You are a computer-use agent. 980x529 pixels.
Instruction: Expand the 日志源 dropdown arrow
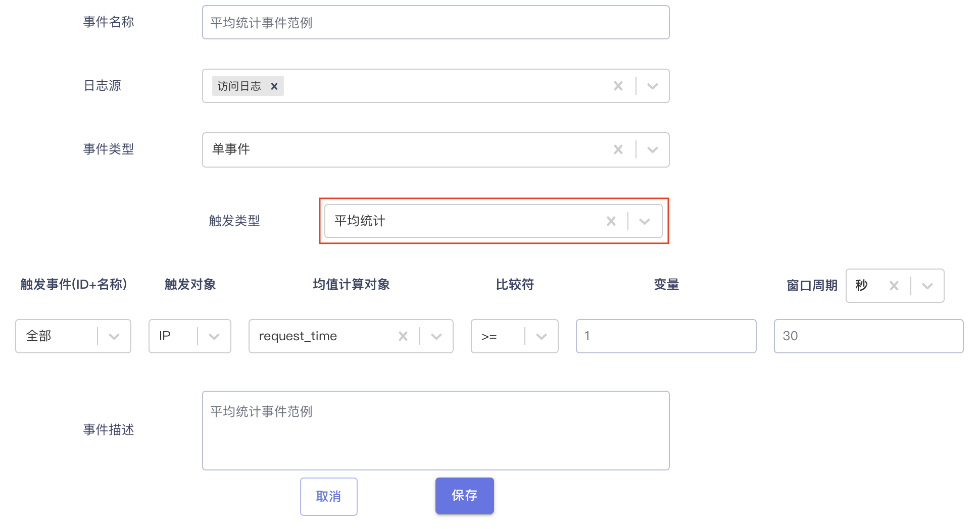(x=653, y=86)
